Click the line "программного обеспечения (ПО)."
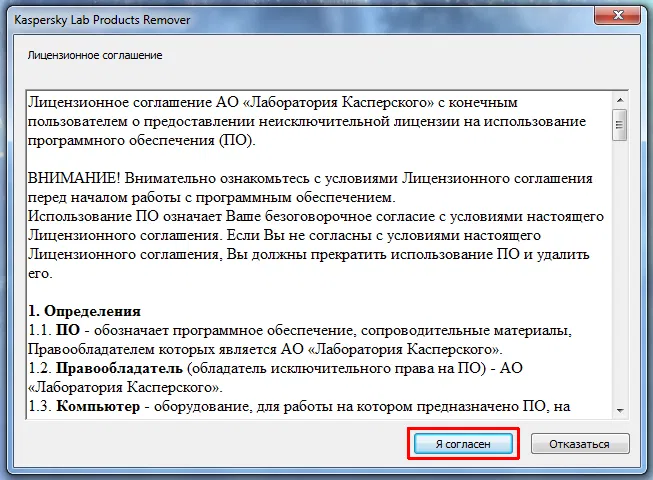The width and height of the screenshot is (653, 480). pos(142,140)
